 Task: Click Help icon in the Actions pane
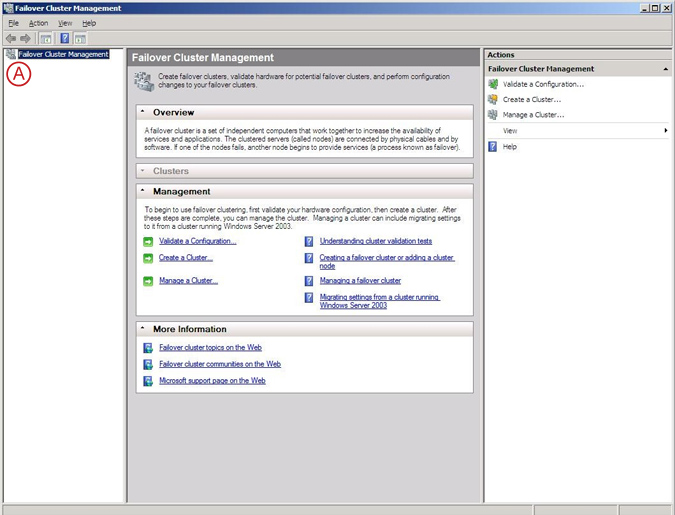coord(493,147)
